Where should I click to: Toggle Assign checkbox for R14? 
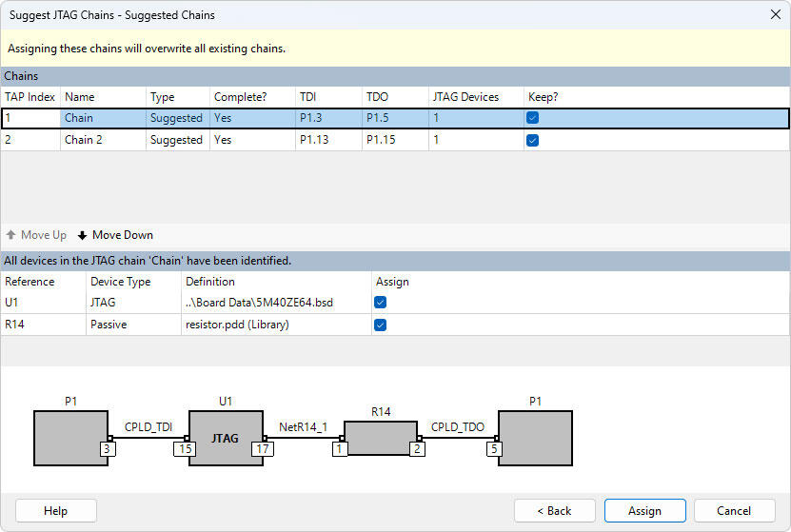(x=381, y=325)
